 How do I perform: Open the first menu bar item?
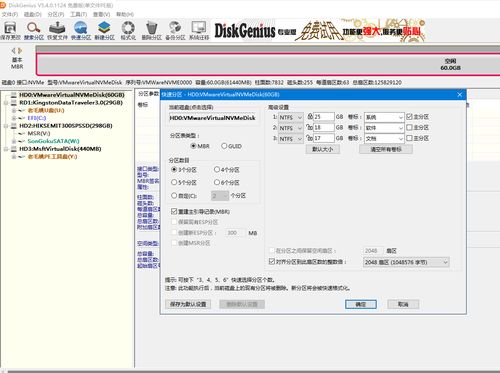tap(10, 14)
